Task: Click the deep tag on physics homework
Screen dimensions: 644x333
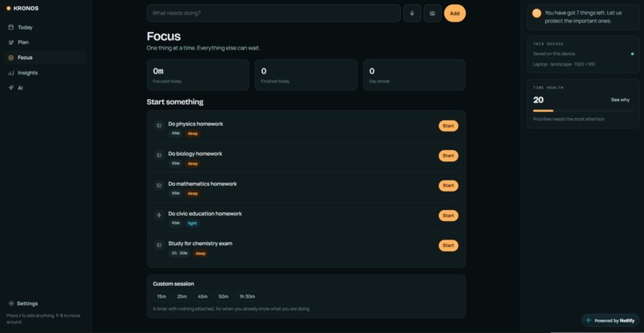Action: click(193, 133)
